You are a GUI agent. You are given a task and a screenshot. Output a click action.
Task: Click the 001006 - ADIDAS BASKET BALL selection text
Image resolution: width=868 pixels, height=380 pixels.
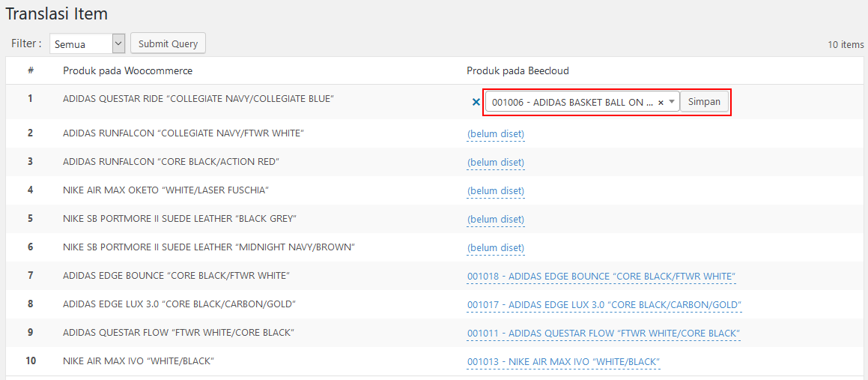click(572, 103)
